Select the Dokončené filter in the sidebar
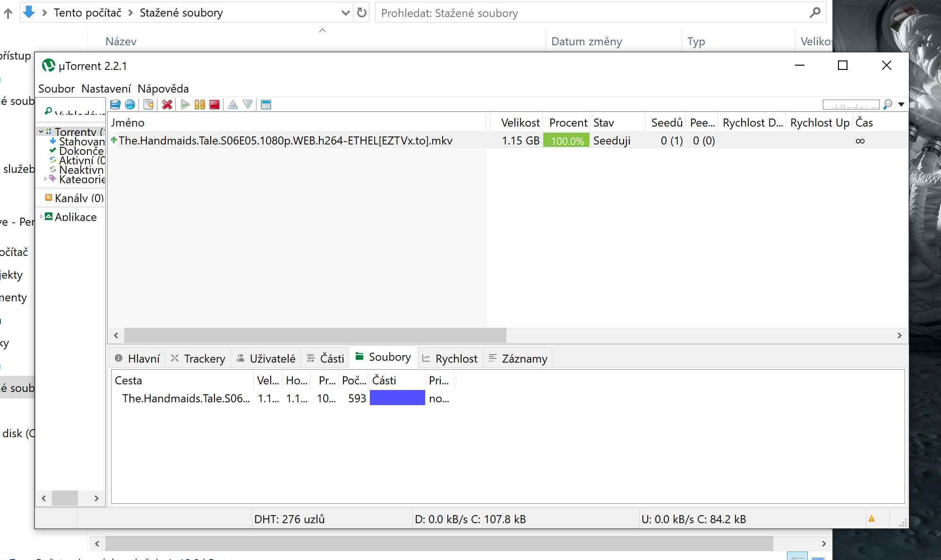The width and height of the screenshot is (941, 560). pyautogui.click(x=80, y=151)
